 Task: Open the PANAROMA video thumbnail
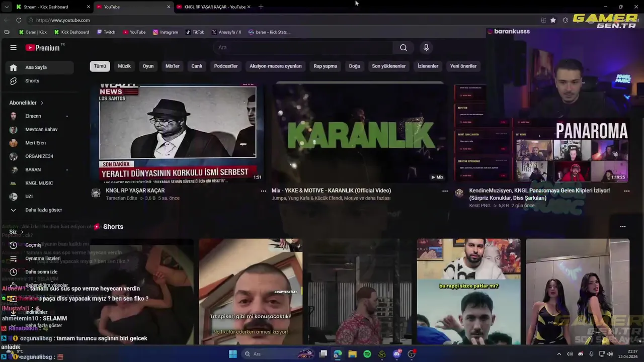542,133
